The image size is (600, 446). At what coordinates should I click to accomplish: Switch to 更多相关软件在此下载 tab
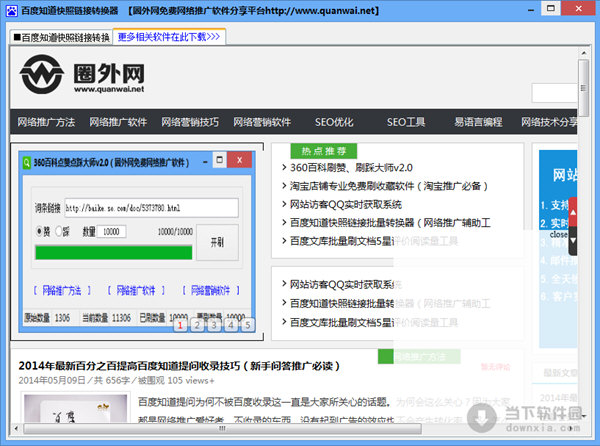[170, 37]
